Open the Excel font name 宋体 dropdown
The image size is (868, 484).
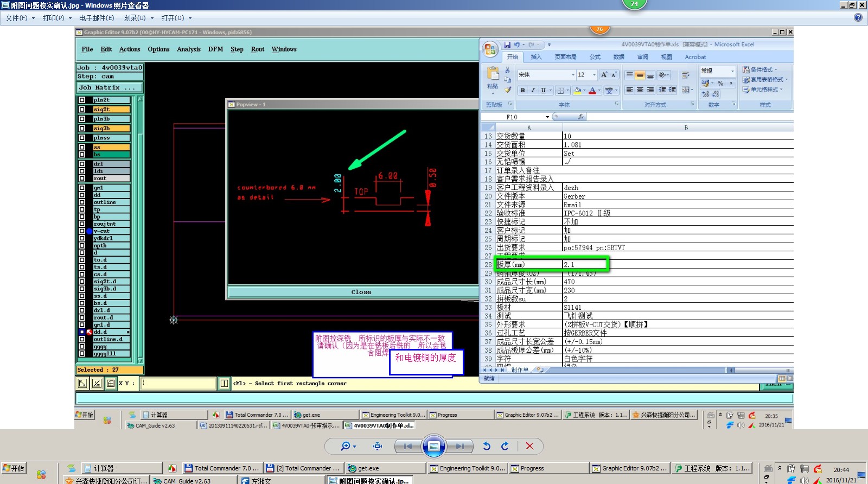(573, 75)
